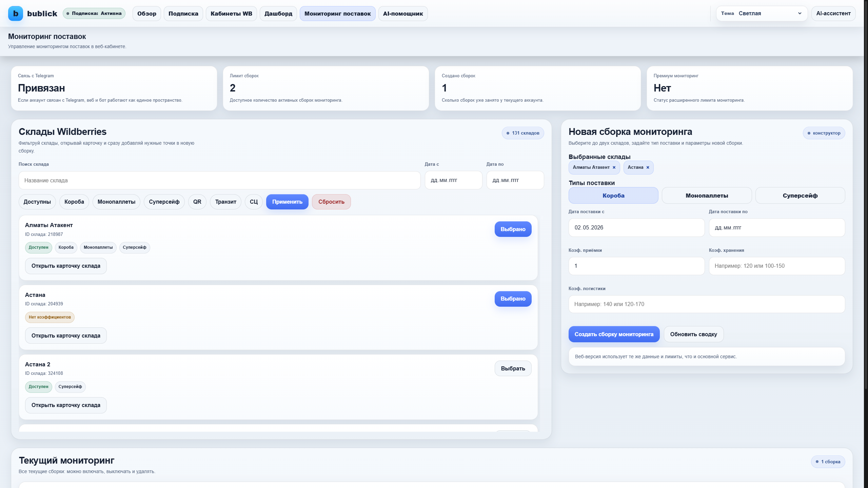Remove Алматы Атакент from selected warehouses
868x488 pixels.
tap(614, 167)
